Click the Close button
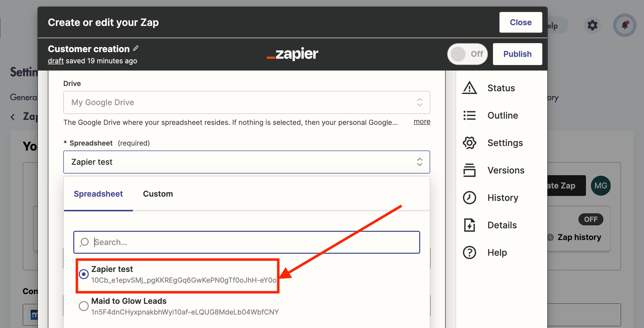 click(x=520, y=22)
